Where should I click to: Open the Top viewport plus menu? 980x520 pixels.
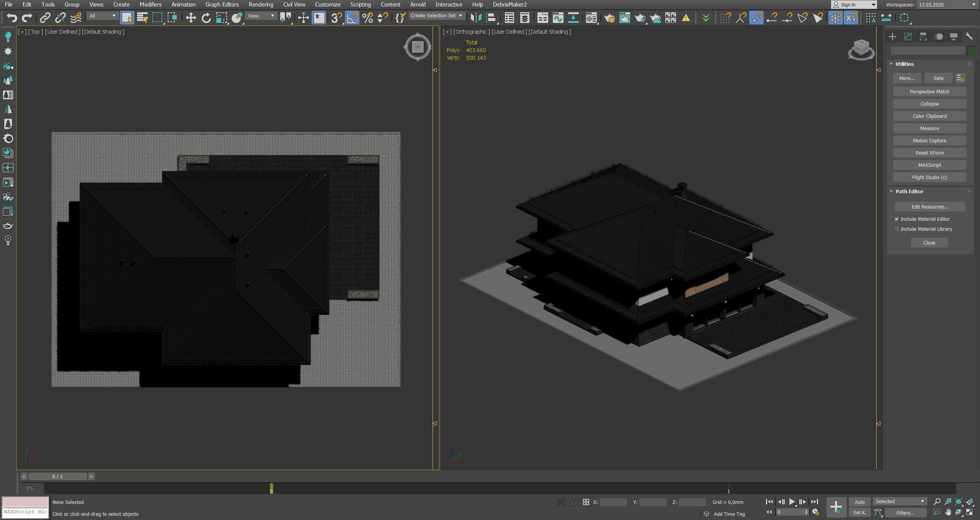[x=22, y=32]
